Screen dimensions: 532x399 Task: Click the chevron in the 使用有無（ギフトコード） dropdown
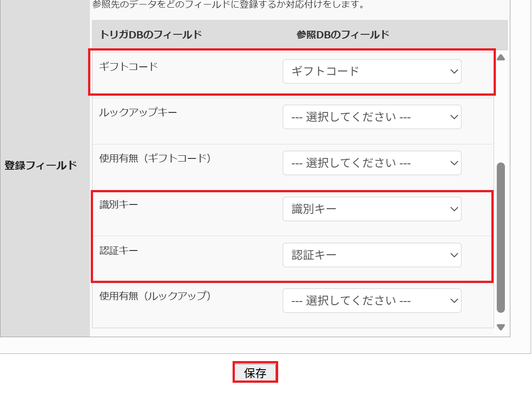454,163
